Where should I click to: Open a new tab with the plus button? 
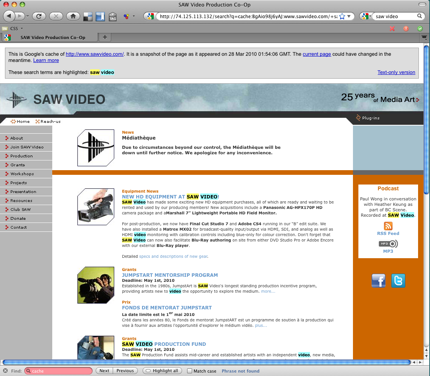(x=105, y=37)
